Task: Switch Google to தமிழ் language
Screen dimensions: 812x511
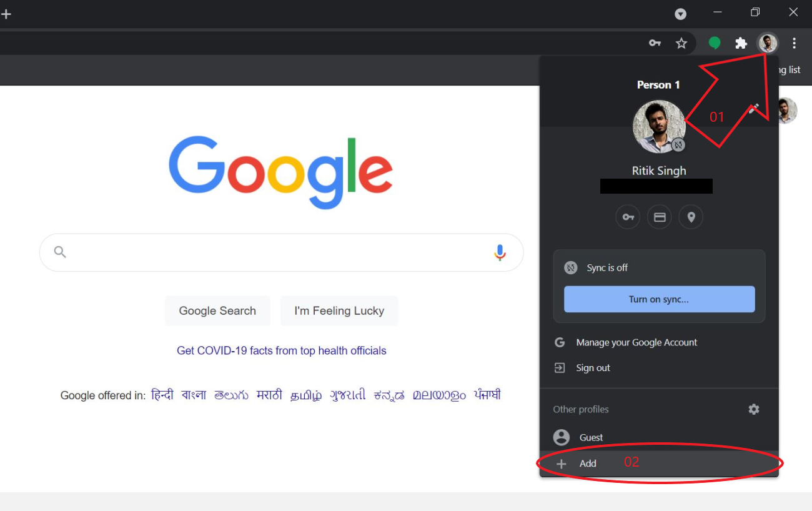Action: [x=306, y=395]
